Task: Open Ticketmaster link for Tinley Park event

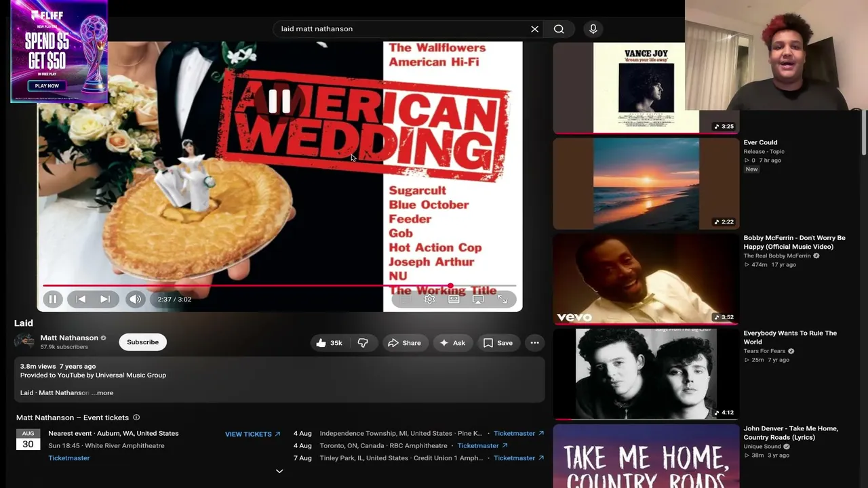Action: (519, 457)
